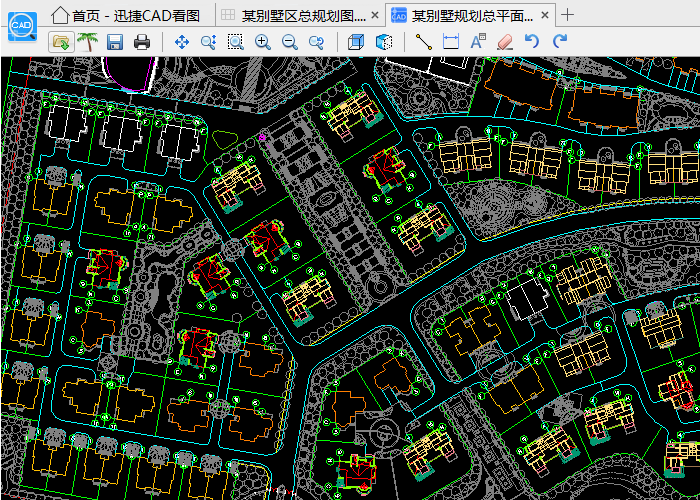The width and height of the screenshot is (700, 500).
Task: Activate the zoom window selection tool
Action: [235, 42]
